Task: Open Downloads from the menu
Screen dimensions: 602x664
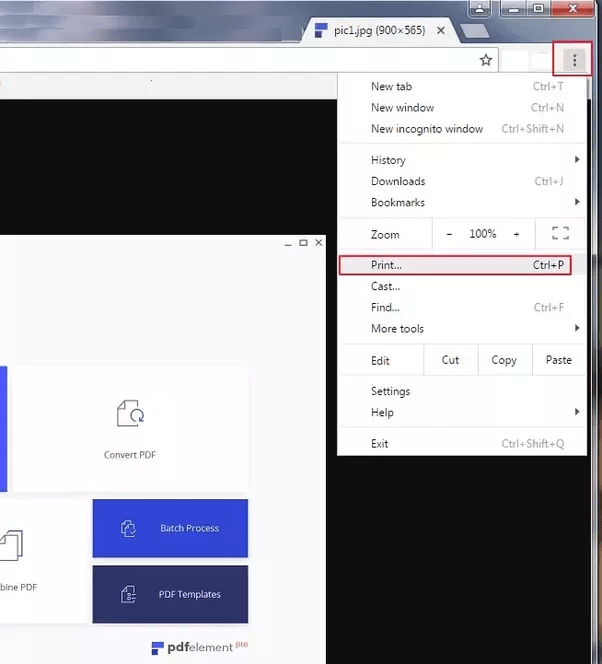Action: [x=462, y=181]
